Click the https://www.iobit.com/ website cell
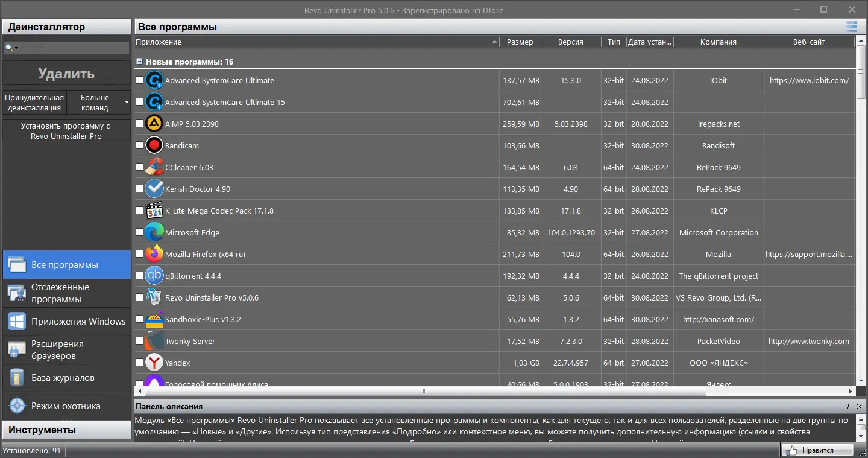 pyautogui.click(x=809, y=80)
